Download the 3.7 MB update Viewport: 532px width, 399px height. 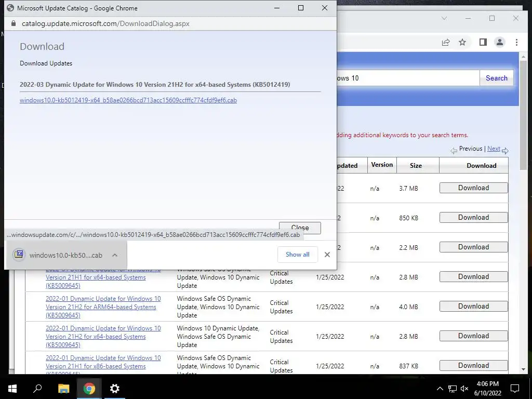474,188
